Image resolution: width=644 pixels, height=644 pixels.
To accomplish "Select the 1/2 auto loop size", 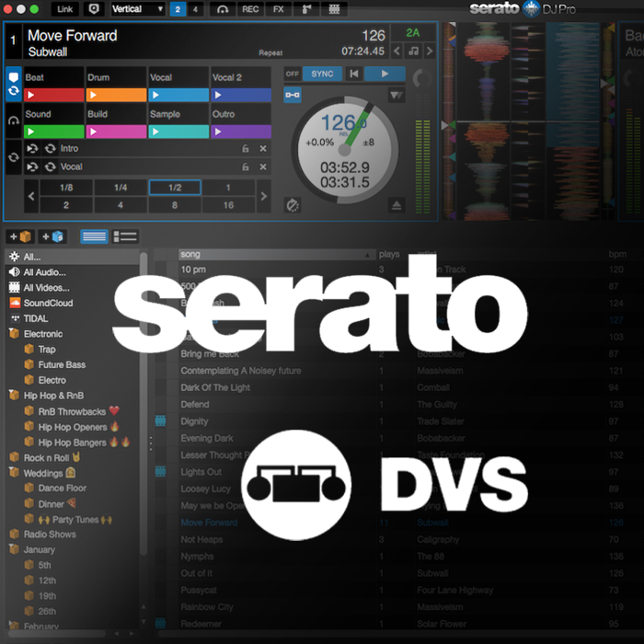I will (x=175, y=188).
